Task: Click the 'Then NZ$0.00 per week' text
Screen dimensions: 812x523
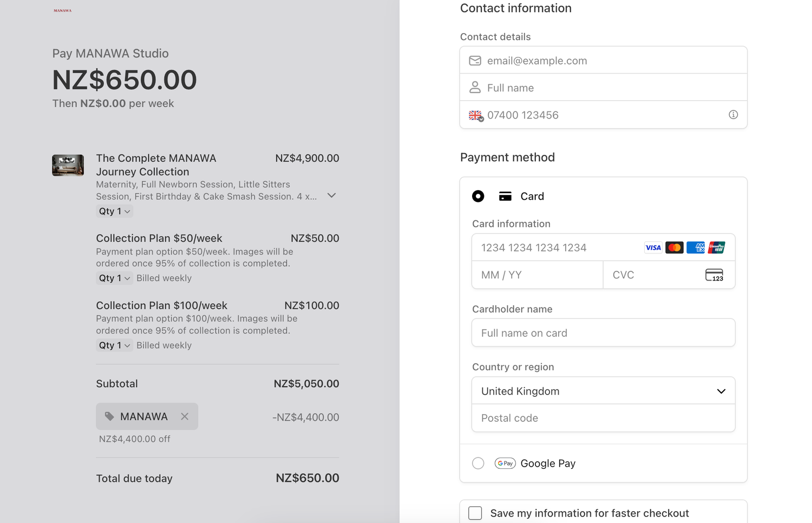Action: point(113,103)
